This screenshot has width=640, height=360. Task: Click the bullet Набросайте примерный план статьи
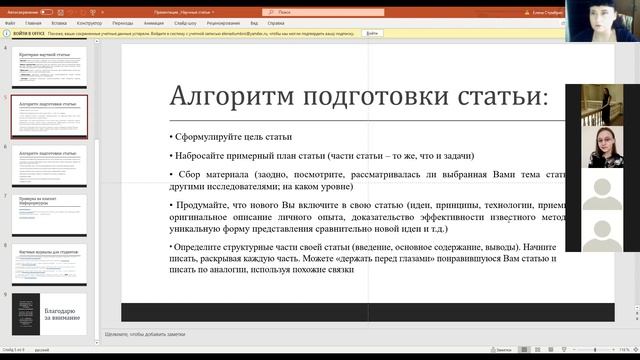[x=322, y=156]
